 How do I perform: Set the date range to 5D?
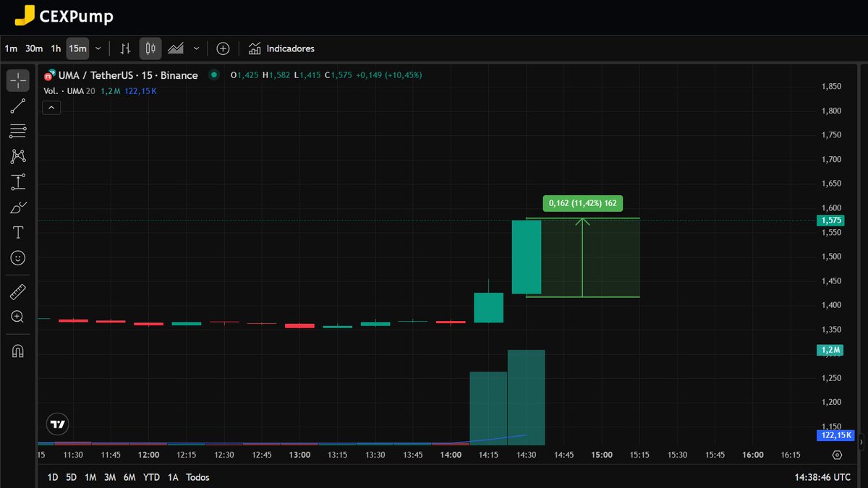pyautogui.click(x=71, y=477)
